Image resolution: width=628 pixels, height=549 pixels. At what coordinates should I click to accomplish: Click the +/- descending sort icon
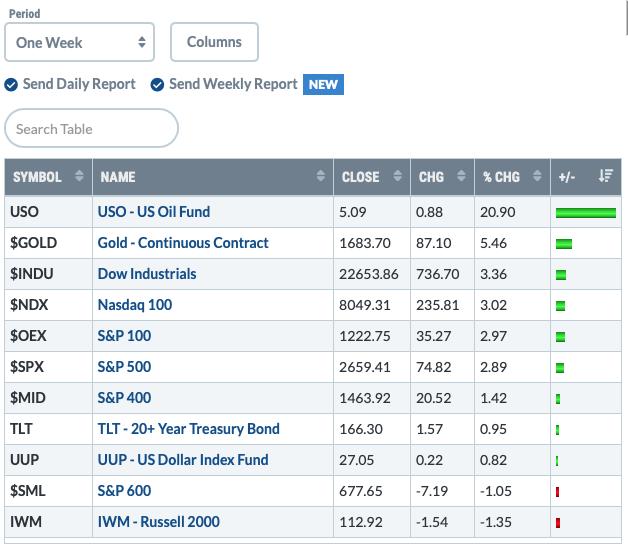click(x=606, y=176)
